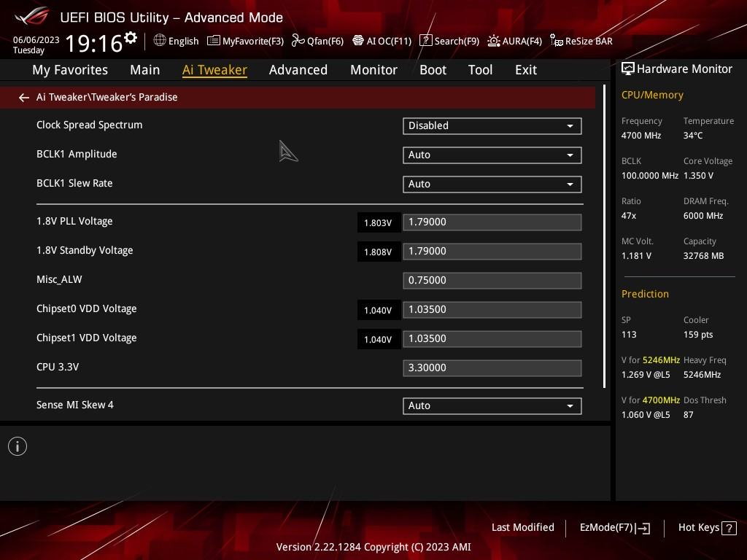
Task: Open the Clock Spread Spectrum dropdown
Action: (492, 125)
